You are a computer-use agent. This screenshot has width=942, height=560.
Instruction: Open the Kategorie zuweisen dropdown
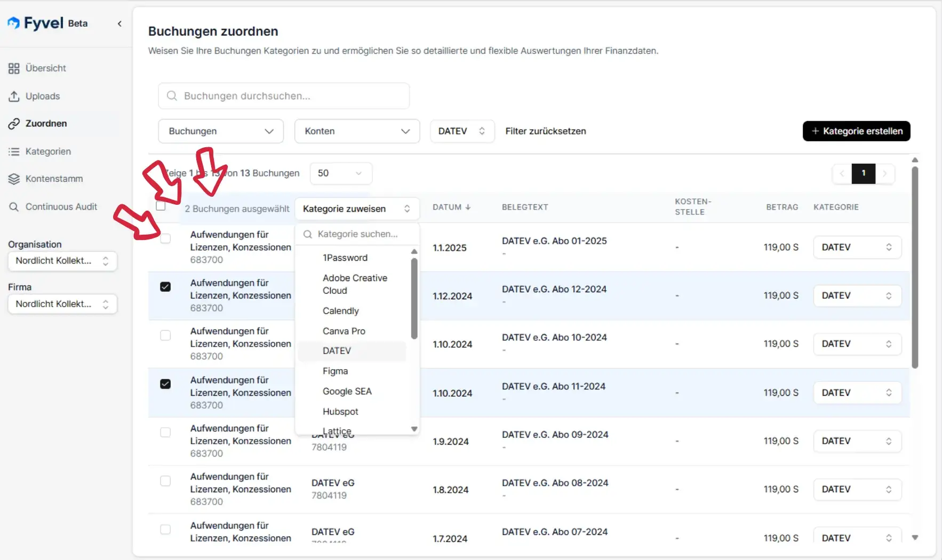point(357,209)
